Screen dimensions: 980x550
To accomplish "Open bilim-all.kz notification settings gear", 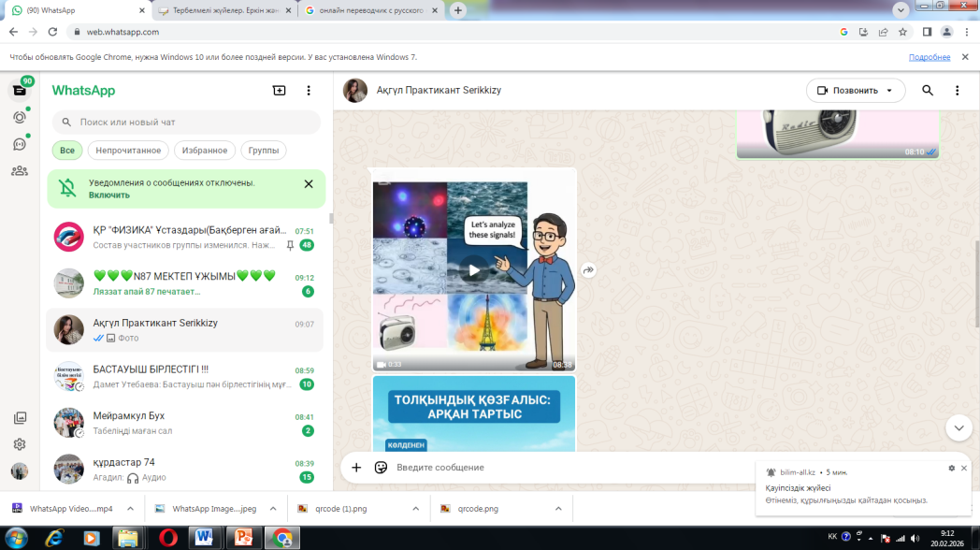I will pos(951,468).
